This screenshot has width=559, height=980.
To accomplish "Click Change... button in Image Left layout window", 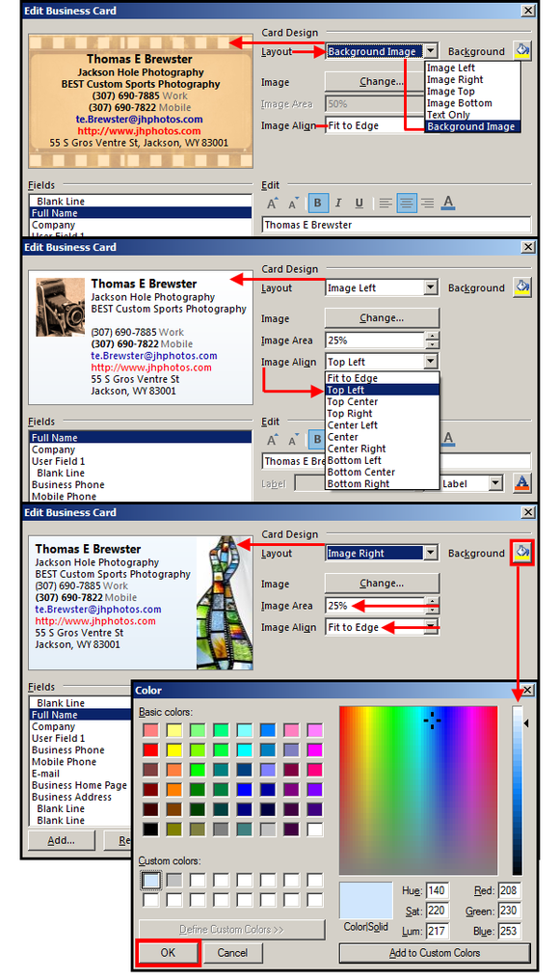I will (x=383, y=318).
